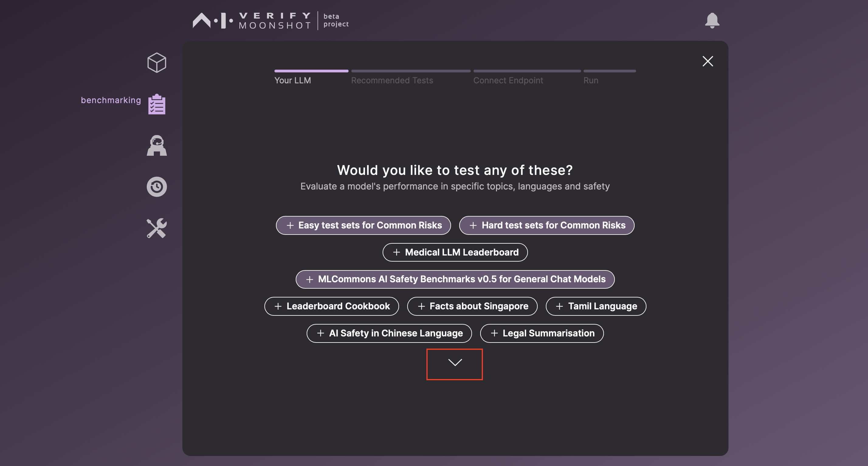Click the beta project label

336,20
